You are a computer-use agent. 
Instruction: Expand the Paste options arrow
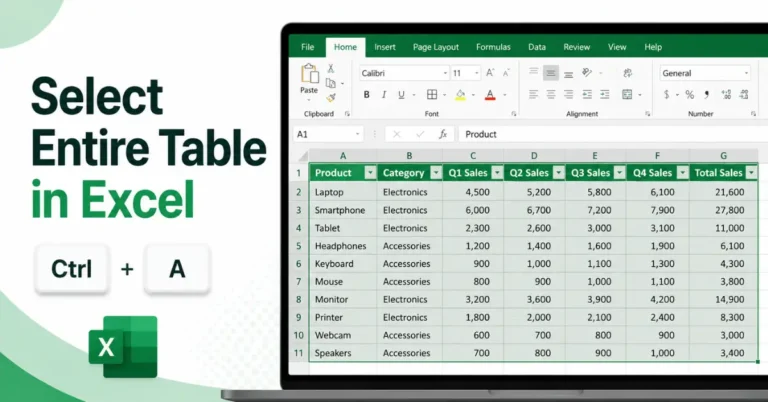click(309, 99)
